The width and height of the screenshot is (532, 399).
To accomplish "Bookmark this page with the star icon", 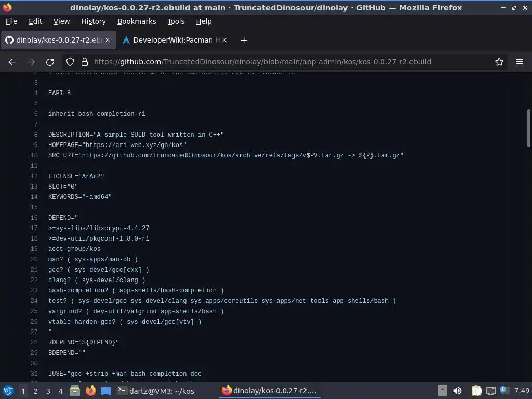I will tap(499, 62).
